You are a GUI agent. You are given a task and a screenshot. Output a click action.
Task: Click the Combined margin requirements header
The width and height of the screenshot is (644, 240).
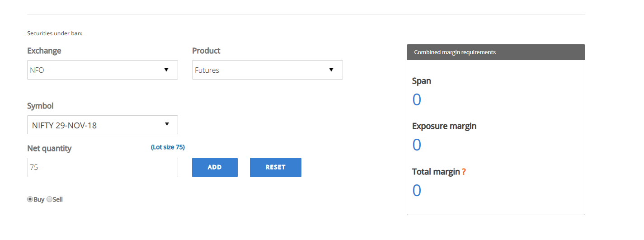496,52
